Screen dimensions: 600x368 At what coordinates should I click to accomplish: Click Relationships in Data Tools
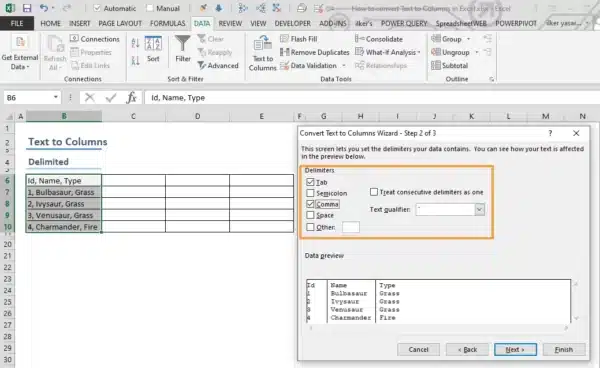click(x=381, y=65)
